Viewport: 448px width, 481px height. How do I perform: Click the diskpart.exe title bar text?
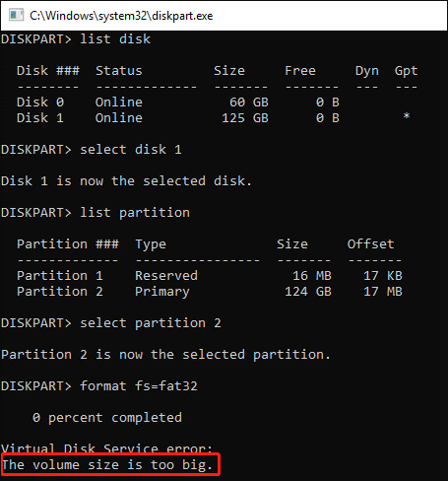tap(121, 16)
